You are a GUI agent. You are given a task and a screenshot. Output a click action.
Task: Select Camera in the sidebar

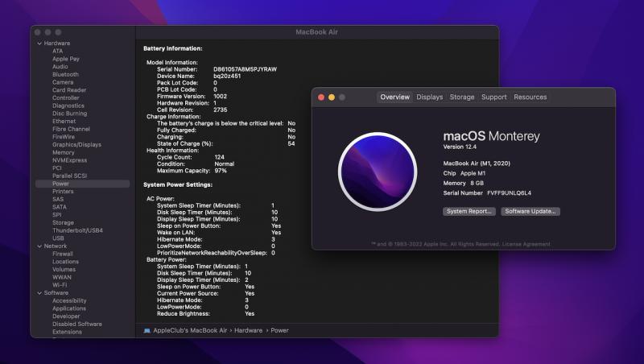click(63, 82)
